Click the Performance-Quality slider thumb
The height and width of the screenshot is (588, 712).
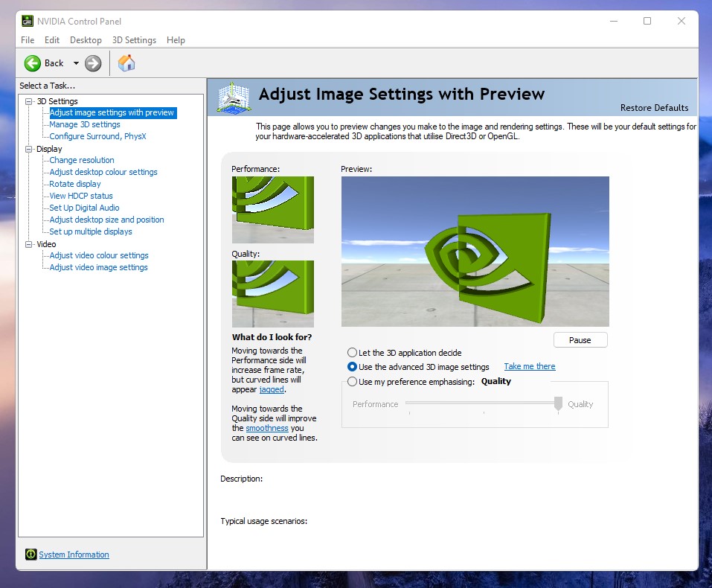[558, 403]
